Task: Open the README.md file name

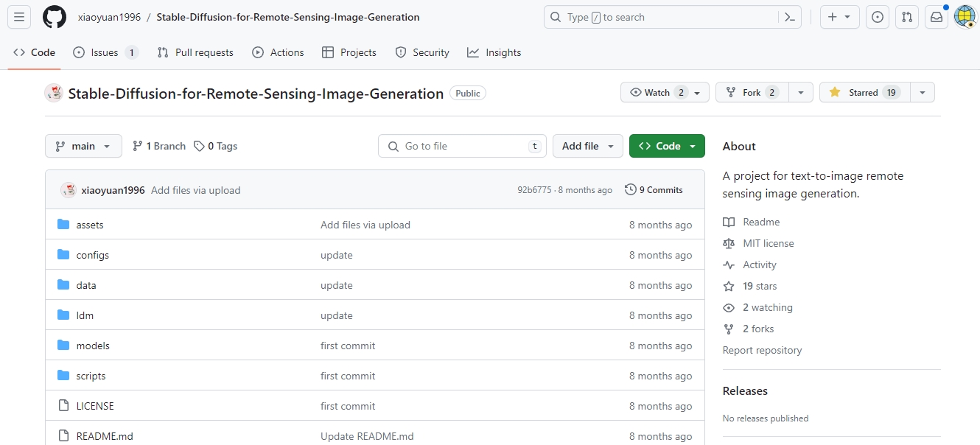Action: click(x=105, y=436)
